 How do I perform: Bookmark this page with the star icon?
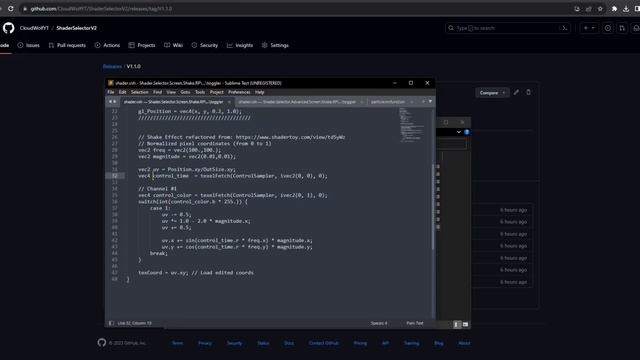point(600,9)
